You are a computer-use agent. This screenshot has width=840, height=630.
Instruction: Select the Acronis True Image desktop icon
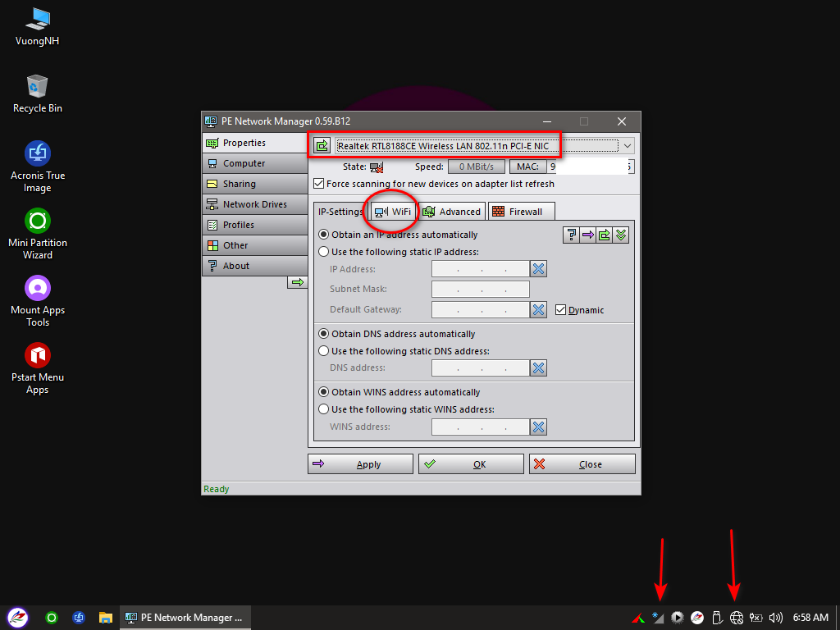[38, 167]
